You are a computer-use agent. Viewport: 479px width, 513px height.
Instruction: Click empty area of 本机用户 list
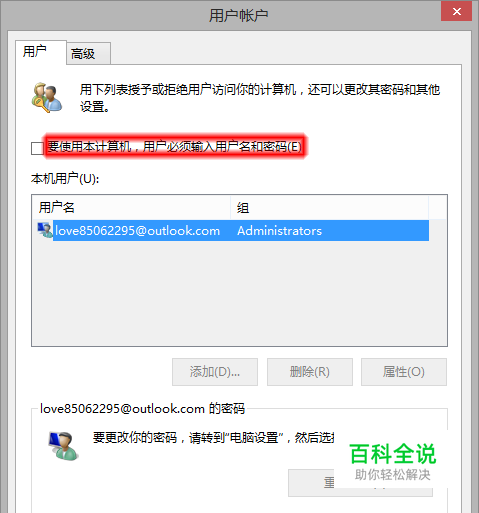239,293
